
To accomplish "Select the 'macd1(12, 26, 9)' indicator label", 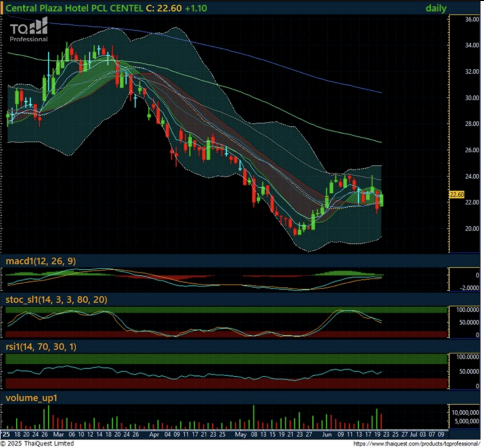I will click(41, 261).
